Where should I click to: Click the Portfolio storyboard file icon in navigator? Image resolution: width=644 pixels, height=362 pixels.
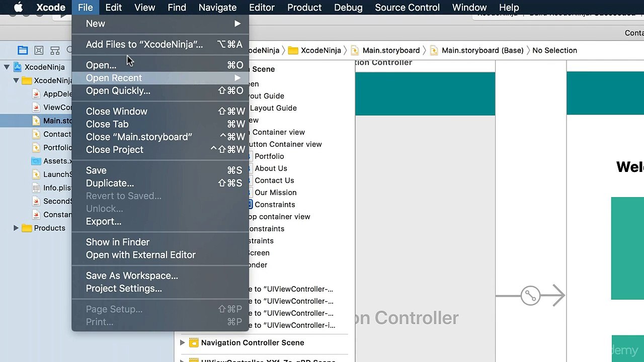36,147
